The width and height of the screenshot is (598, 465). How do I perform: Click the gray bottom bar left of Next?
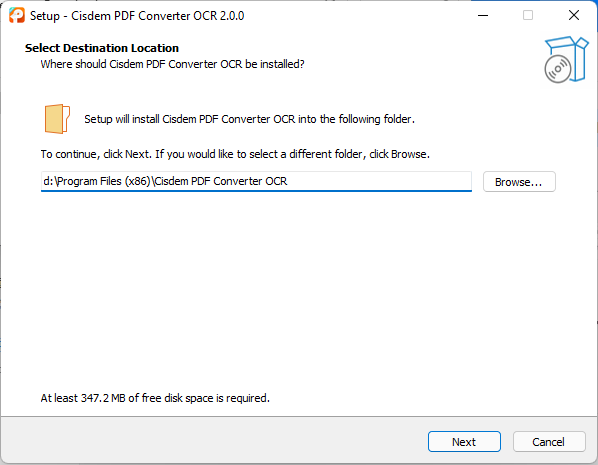click(214, 442)
